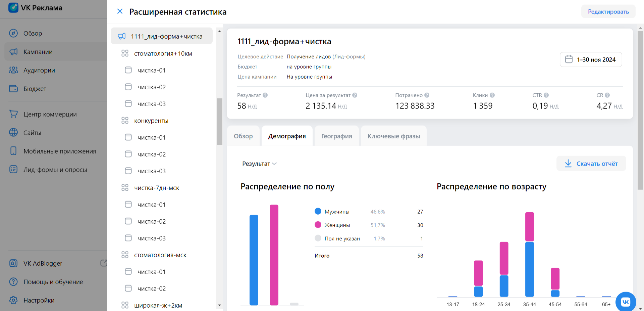Open date range picker 1–30 ноя 2024
644x311 pixels.
(x=591, y=59)
